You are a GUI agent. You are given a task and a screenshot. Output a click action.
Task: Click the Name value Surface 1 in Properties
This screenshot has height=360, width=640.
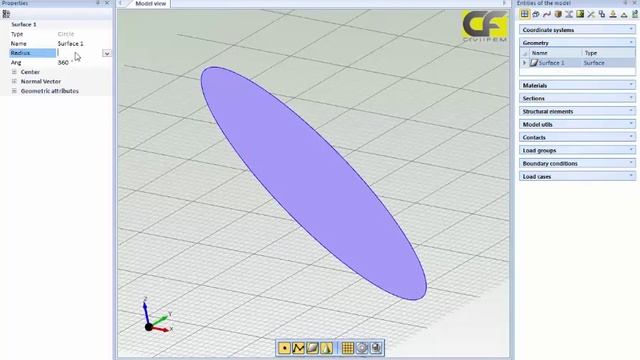(x=70, y=43)
